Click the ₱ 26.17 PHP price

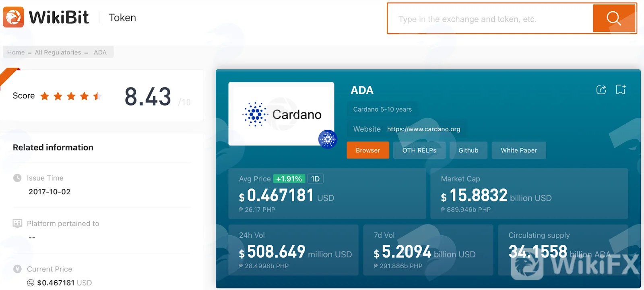coord(257,210)
